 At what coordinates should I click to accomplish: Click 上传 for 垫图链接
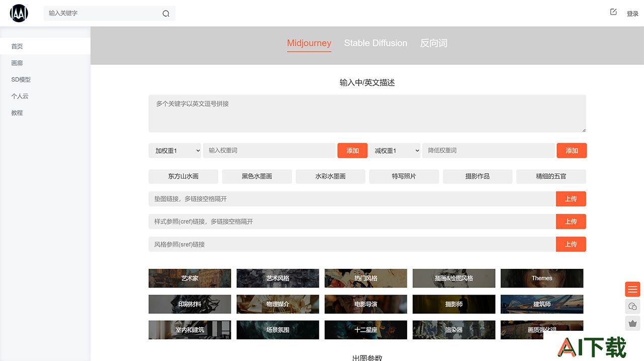pyautogui.click(x=571, y=199)
